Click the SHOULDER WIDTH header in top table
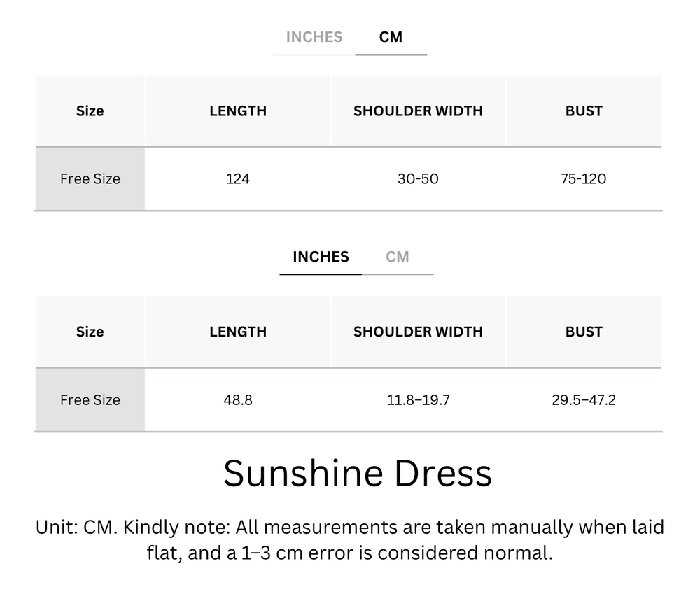Screen dimensions: 700x594 (418, 111)
